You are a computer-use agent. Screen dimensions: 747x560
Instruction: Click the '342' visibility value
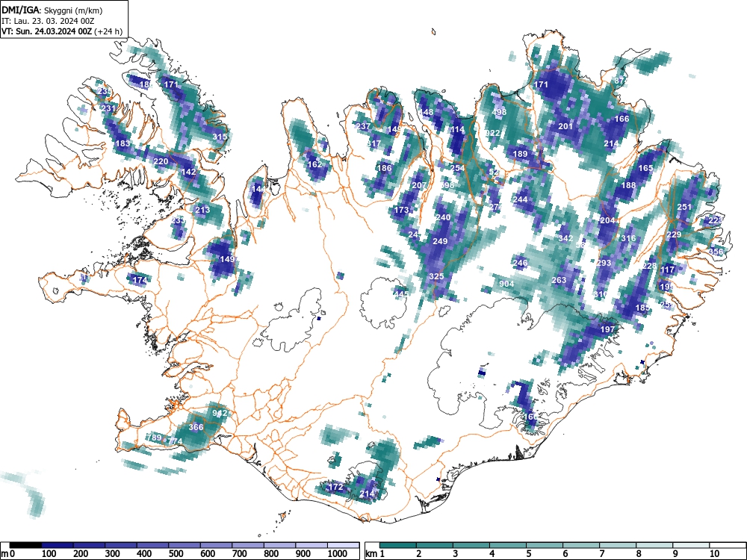(565, 238)
